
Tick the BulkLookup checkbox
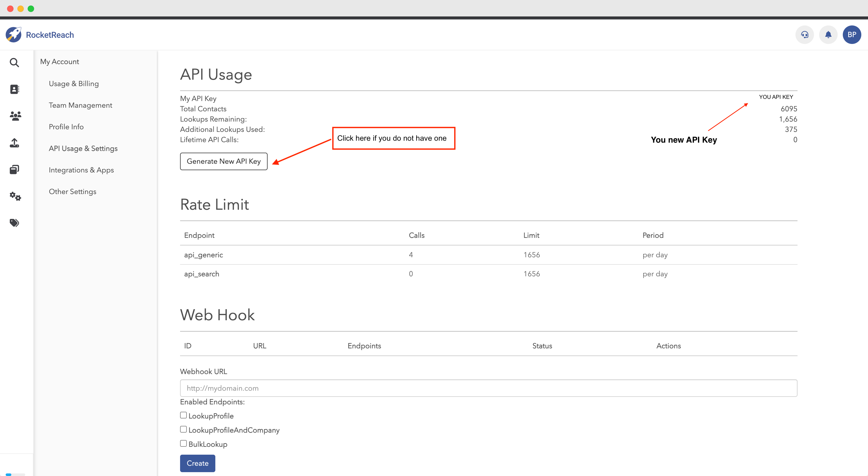click(x=183, y=443)
